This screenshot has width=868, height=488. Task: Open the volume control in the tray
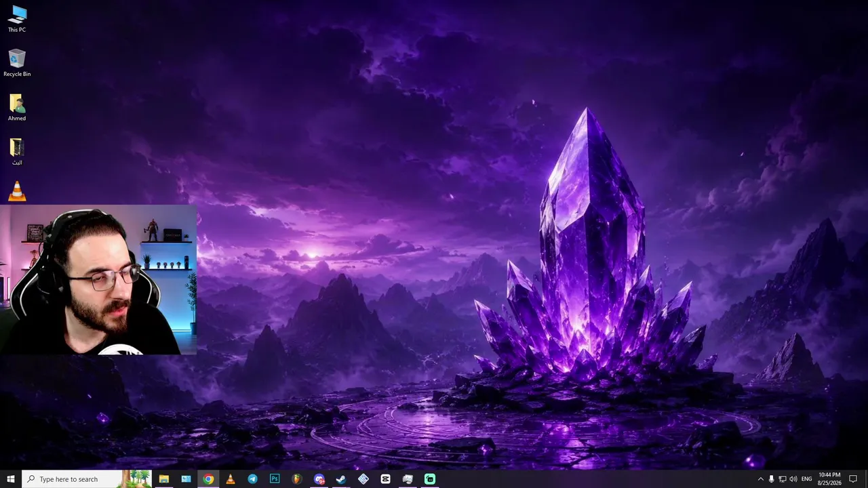pos(793,479)
